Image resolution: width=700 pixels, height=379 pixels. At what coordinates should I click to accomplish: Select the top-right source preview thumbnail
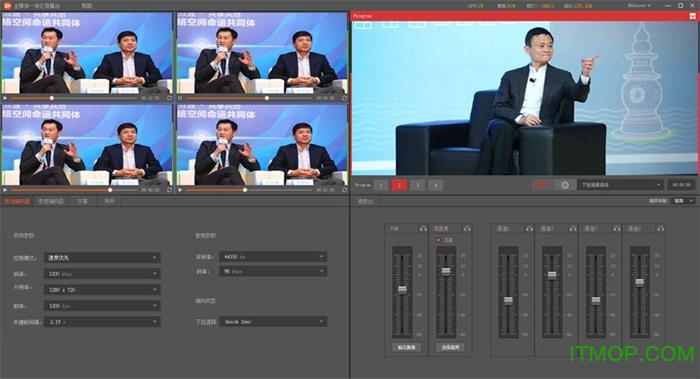[x=262, y=53]
